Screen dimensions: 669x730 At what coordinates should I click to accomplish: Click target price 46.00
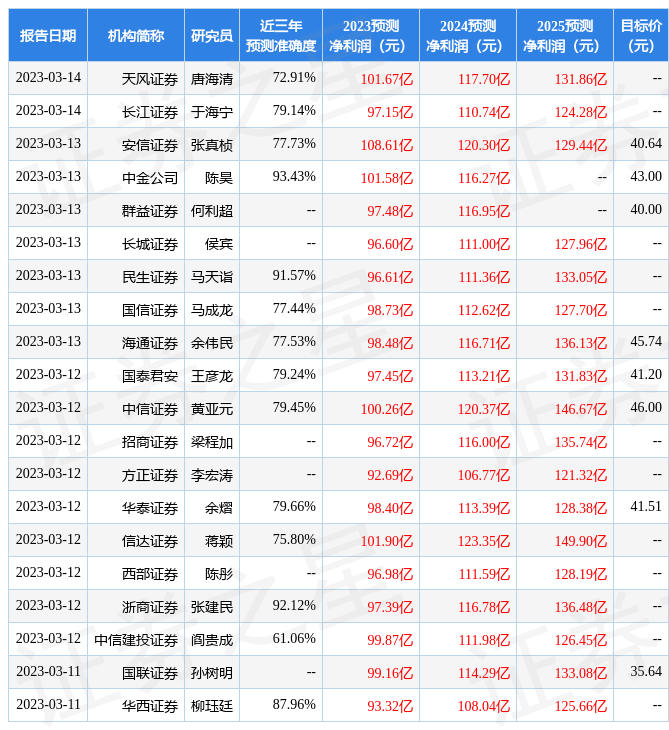tap(646, 407)
